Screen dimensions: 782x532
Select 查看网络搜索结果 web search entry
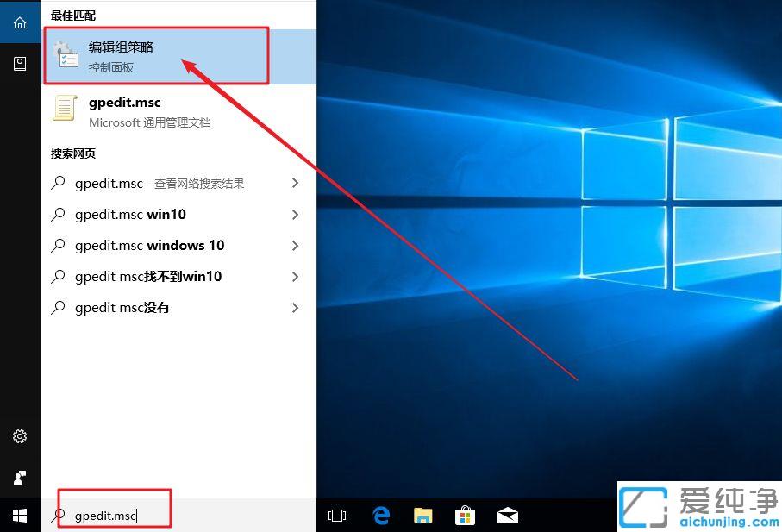160,183
